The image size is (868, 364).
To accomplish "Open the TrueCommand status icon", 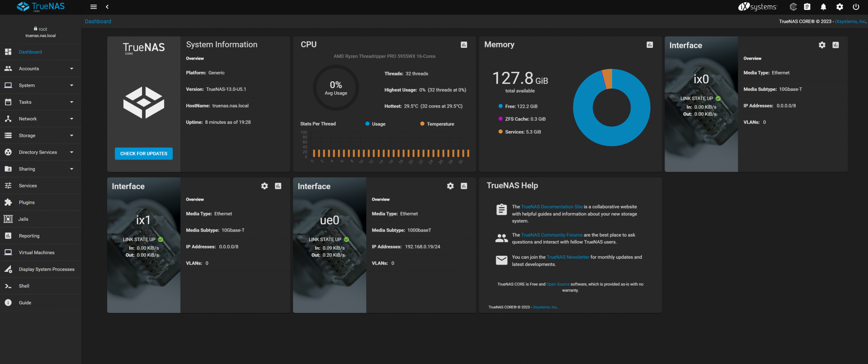I will (x=793, y=7).
